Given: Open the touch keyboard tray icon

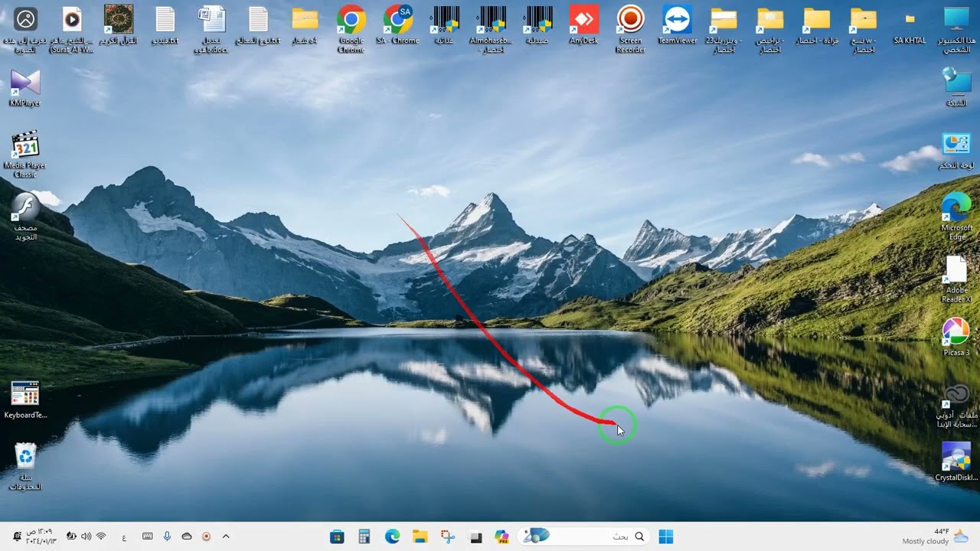Looking at the screenshot, I should tap(147, 536).
